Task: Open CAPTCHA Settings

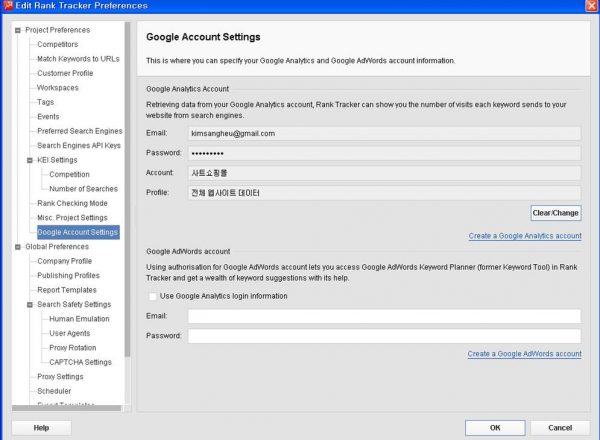Action: pos(80,362)
